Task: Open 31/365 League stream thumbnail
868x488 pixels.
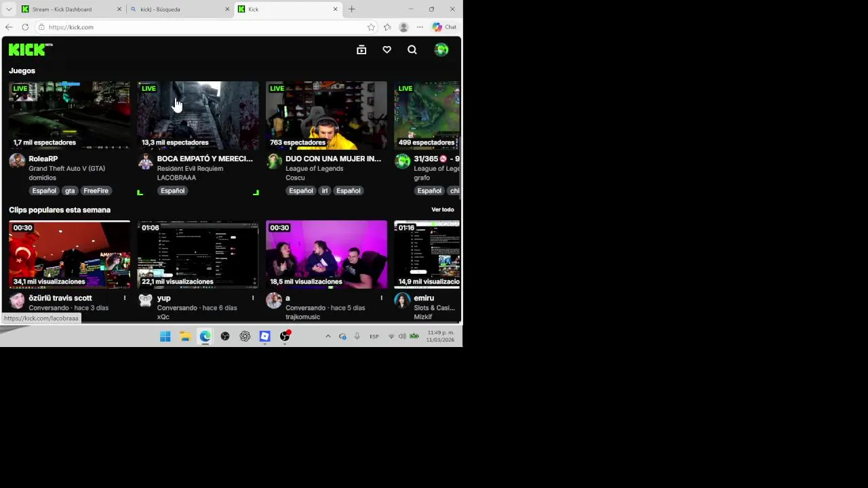Action: (x=427, y=115)
